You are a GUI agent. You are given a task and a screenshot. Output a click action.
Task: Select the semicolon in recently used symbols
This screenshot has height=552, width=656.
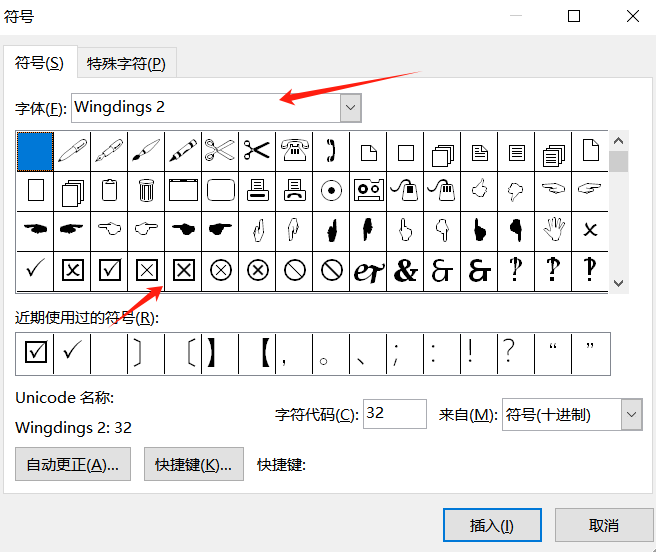pos(405,354)
